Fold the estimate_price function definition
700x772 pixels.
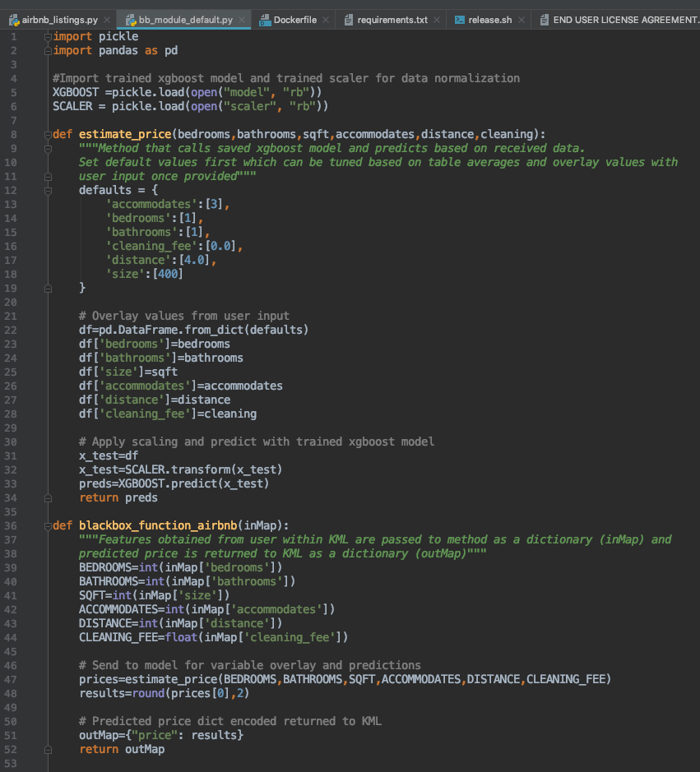(48, 134)
